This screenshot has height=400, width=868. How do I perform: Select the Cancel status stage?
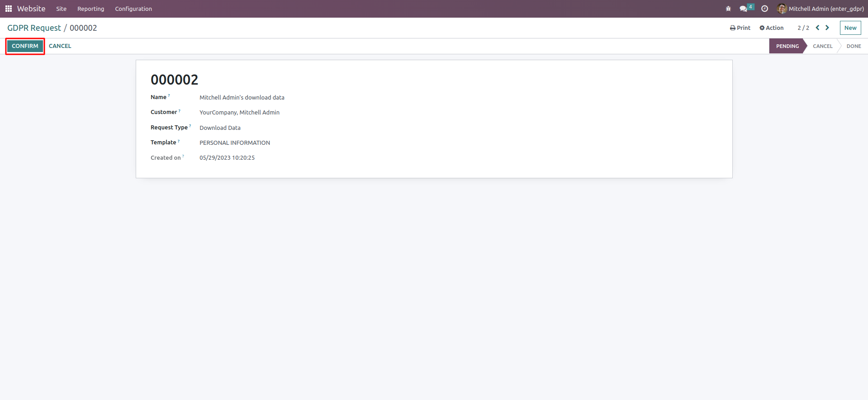point(822,46)
